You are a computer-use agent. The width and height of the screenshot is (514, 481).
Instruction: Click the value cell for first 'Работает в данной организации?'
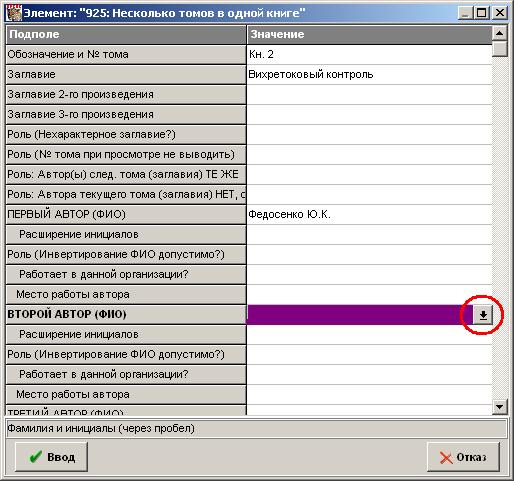point(369,274)
